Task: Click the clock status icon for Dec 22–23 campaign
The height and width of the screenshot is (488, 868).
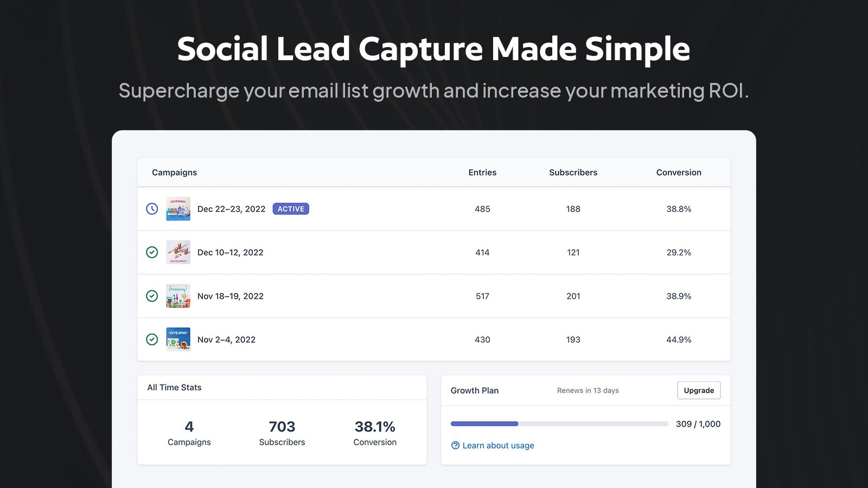Action: 152,209
